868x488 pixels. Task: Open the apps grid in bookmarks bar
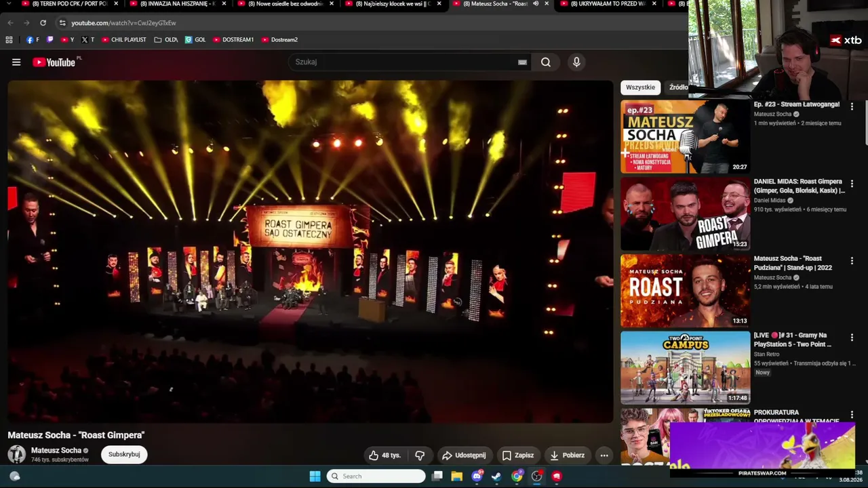[9, 40]
